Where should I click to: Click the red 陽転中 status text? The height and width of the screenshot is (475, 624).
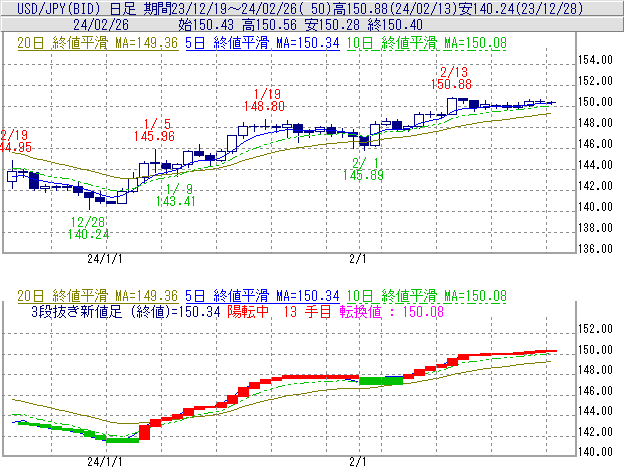click(x=248, y=311)
